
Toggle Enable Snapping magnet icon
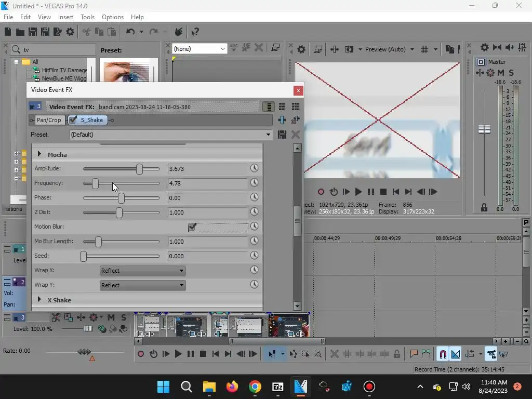pos(443,354)
